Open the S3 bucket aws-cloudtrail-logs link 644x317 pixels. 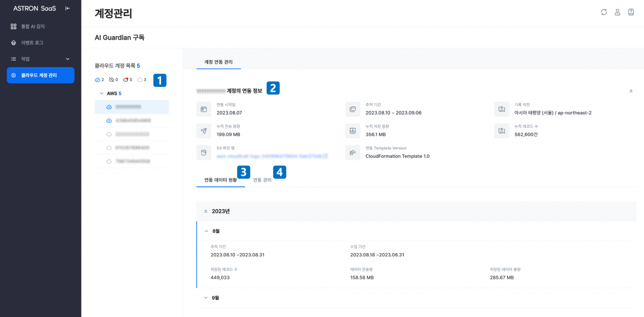pos(268,156)
